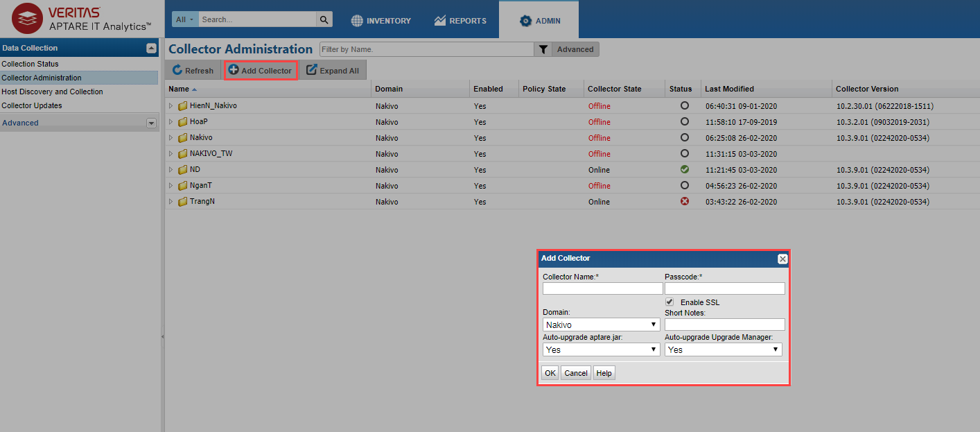Screen dimensions: 980x432
Task: Switch to the Inventory tab
Action: coord(380,21)
